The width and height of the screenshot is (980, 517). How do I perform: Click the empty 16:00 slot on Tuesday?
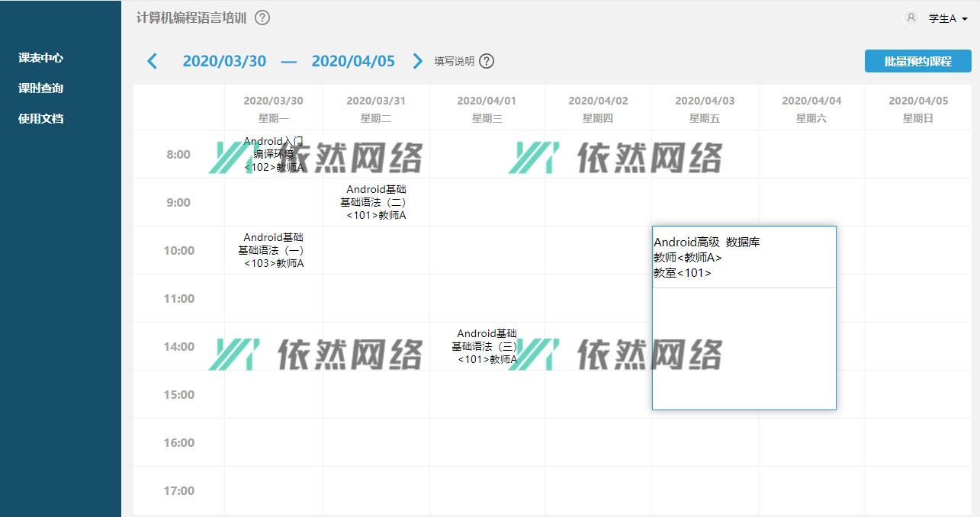coord(376,442)
